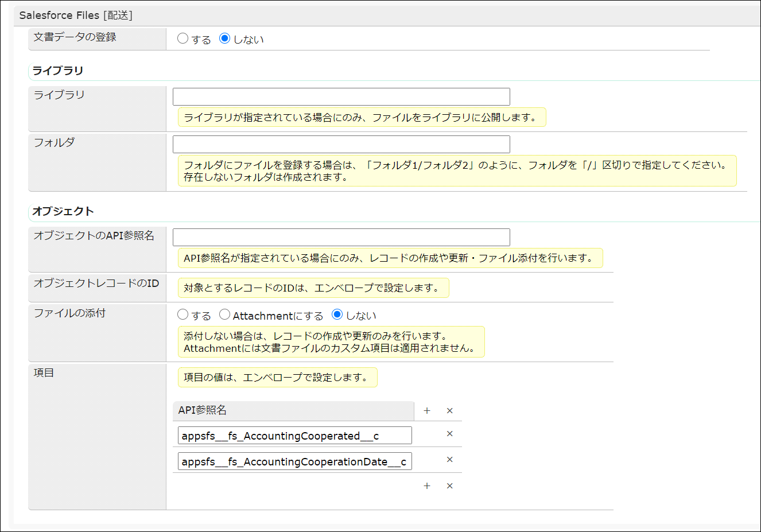This screenshot has width=761, height=532.
Task: Add a new row using the top + icon
Action: 426,410
